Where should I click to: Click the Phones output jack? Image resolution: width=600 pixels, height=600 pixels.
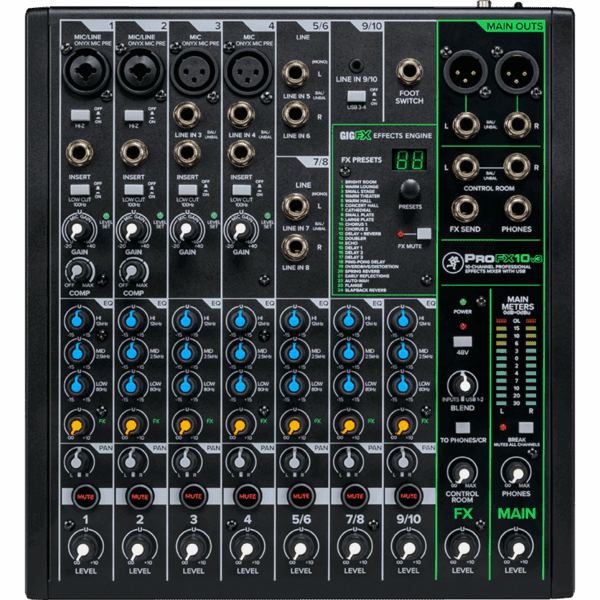point(518,208)
